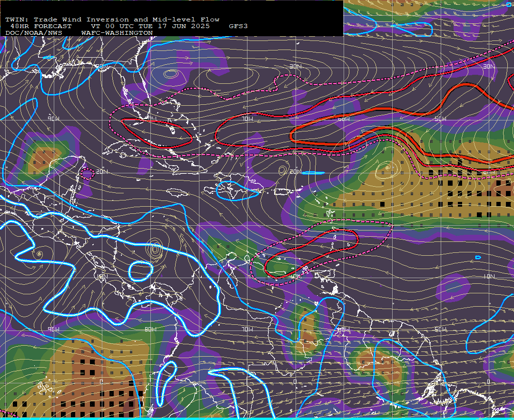Click the 'GFS3' model label
Image resolution: width=514 pixels, height=420 pixels.
pos(238,26)
